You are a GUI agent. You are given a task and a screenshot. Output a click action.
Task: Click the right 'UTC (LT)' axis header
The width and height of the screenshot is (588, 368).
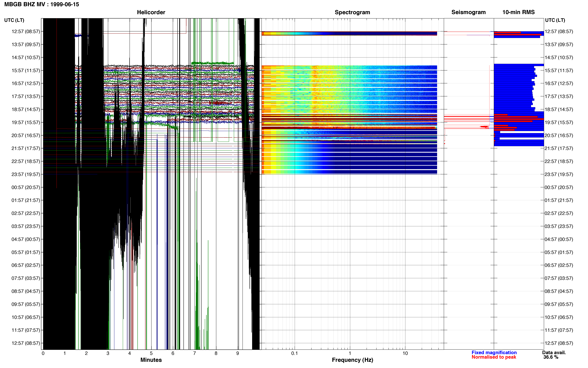tap(555, 20)
